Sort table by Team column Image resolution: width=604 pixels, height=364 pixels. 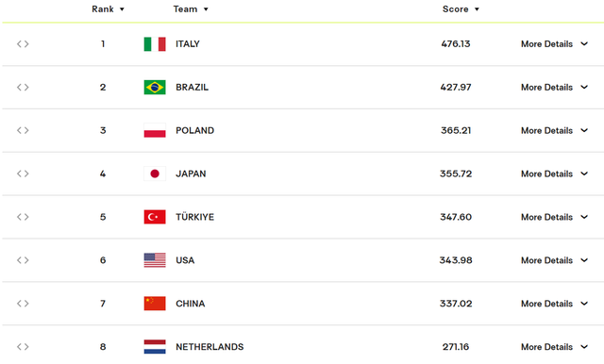191,9
